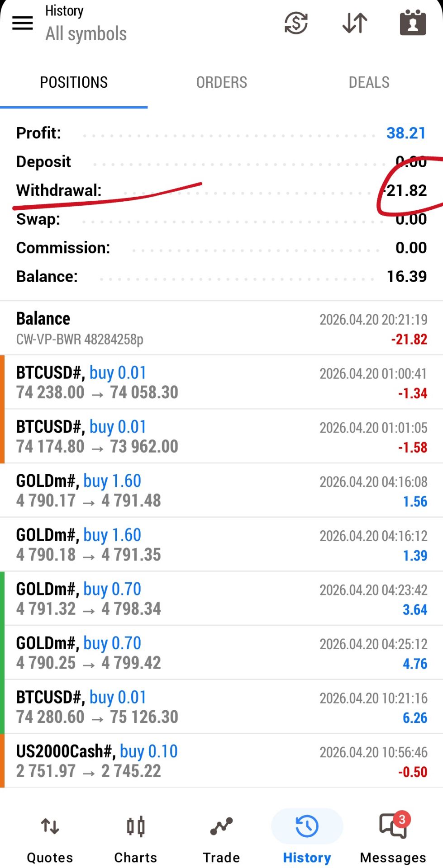Open GOLDm# buy 0.70 trade earning 4.76
This screenshot has height=868, width=443.
pos(221,653)
